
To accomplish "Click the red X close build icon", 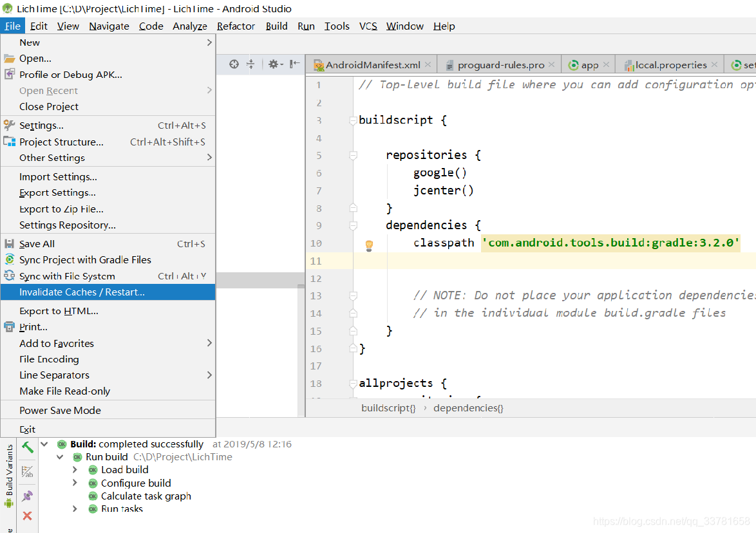I will click(28, 516).
